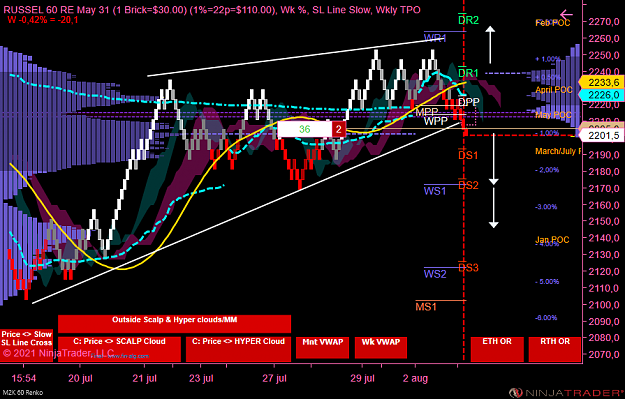625x399 pixels.
Task: Click the ETH OR signal box
Action: coord(497,349)
